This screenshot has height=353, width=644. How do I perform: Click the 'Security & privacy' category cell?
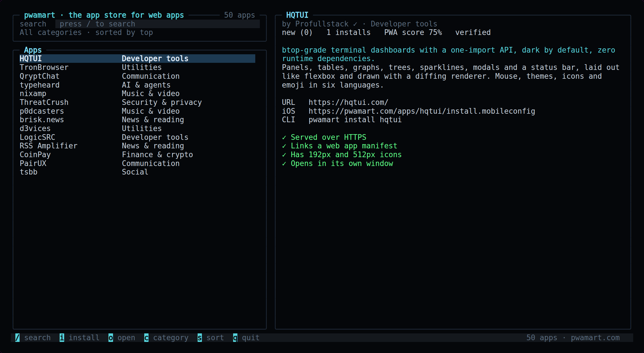coord(162,102)
